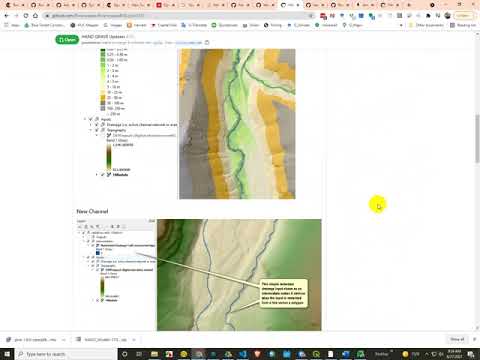This screenshot has height=360, width=480.
Task: Open the Apps bookmarks shortcut
Action: (12, 25)
